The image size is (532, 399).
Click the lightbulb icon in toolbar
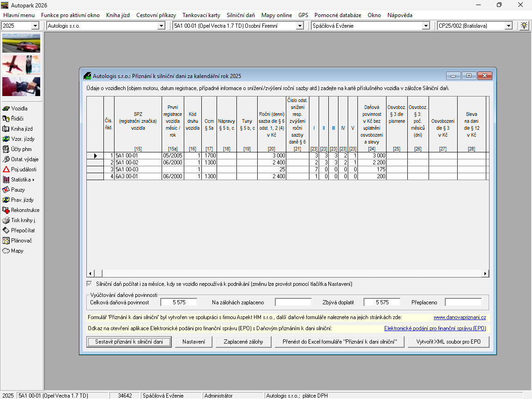[524, 26]
